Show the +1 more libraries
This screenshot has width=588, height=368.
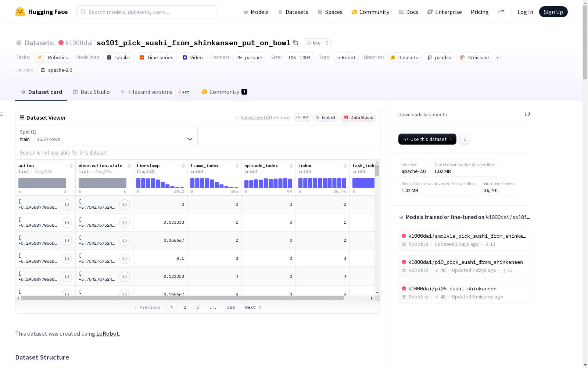coord(499,57)
